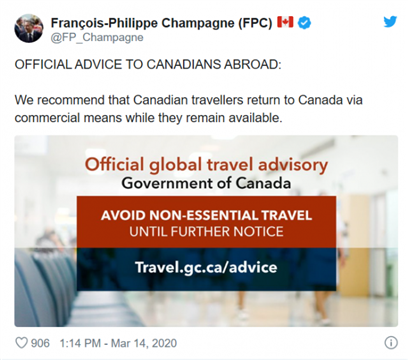Click the Until Further Notice line
The height and width of the screenshot is (360, 408).
[206, 232]
